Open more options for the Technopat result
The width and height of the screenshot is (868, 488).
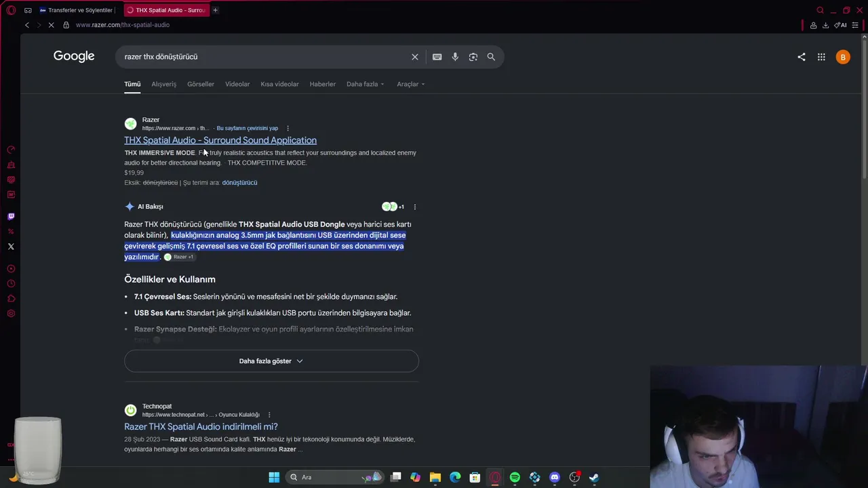(x=269, y=415)
